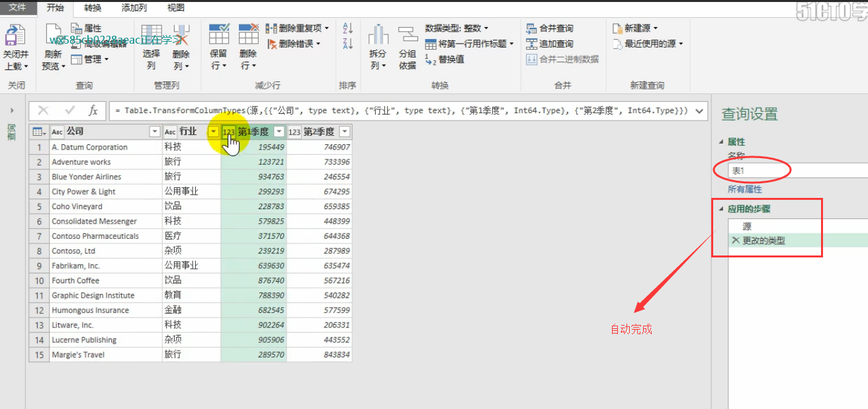The width and height of the screenshot is (868, 409).
Task: Click the 保留行 keep rows icon
Action: 219,35
